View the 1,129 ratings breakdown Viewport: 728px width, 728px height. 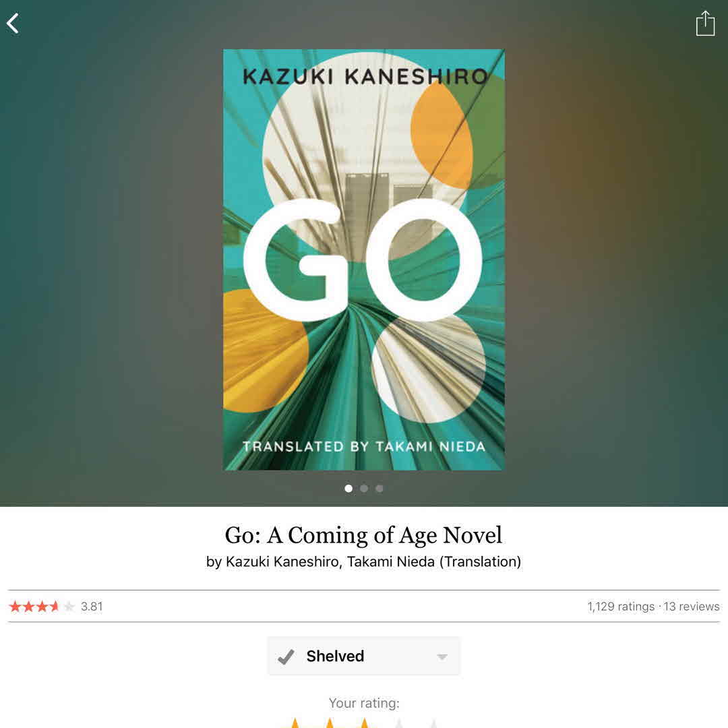click(621, 607)
